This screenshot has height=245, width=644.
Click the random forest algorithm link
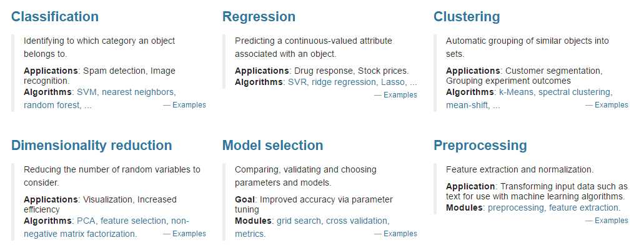pos(52,105)
